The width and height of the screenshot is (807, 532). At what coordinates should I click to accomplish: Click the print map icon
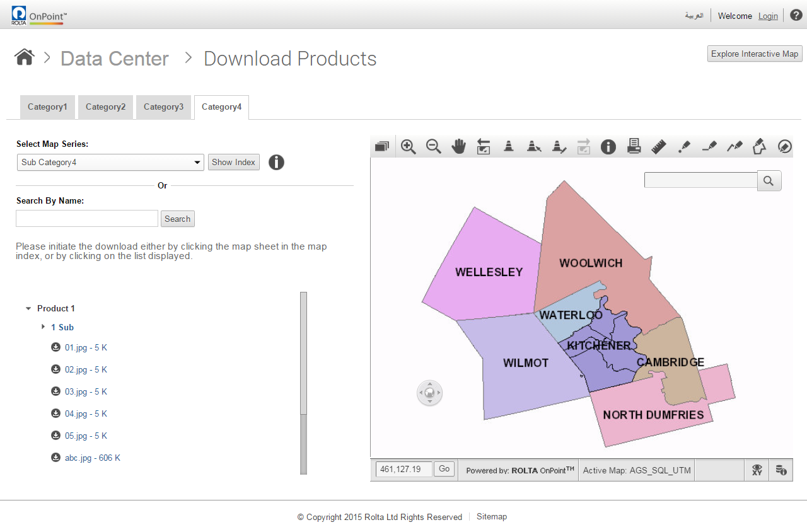[x=634, y=147]
